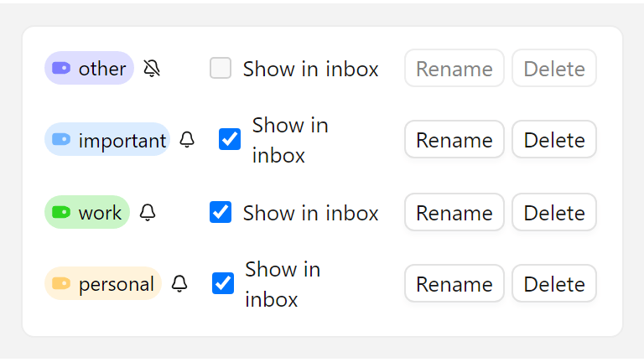
Task: Rename the personal label
Action: coord(454,284)
